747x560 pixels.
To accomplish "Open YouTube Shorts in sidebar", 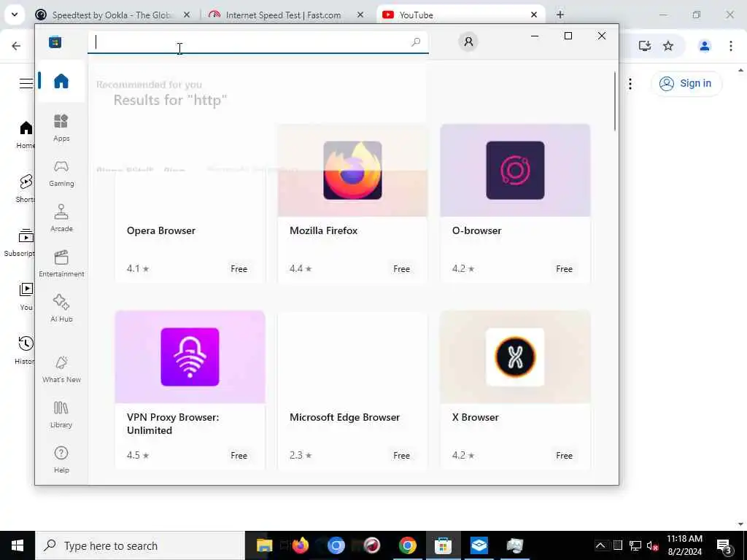I will point(25,189).
